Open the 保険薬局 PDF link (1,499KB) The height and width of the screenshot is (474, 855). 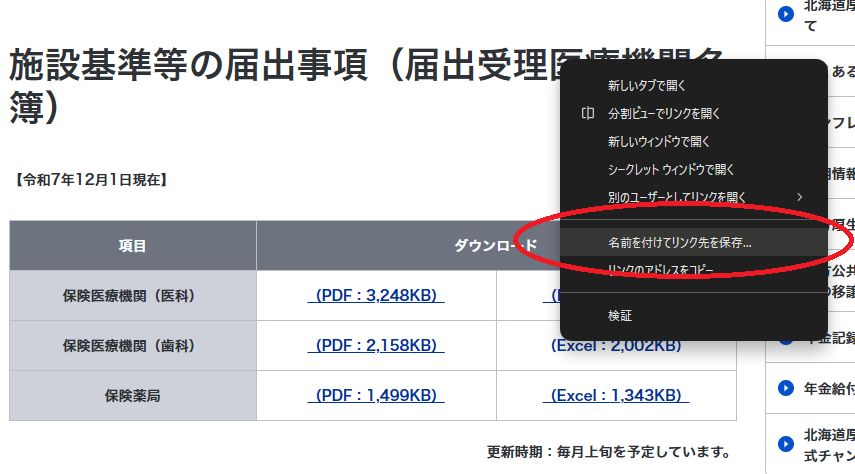pos(376,395)
